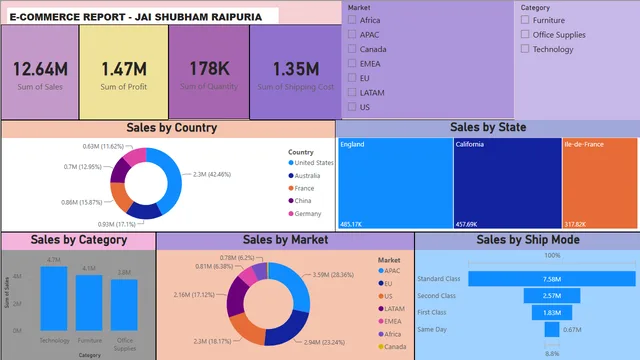The image size is (640, 360).
Task: Select the 178K Sum of Quantity card
Action: 209,72
